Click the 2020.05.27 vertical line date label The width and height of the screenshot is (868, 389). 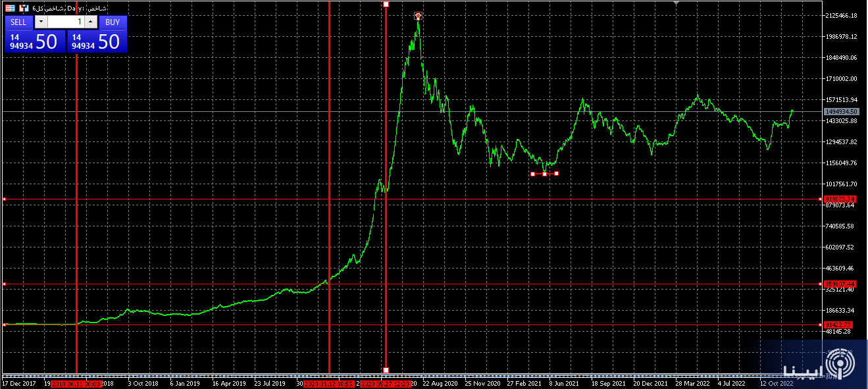(x=386, y=383)
